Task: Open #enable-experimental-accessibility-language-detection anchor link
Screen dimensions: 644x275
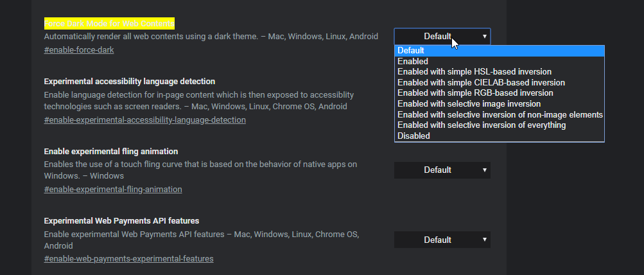Action: coord(144,120)
